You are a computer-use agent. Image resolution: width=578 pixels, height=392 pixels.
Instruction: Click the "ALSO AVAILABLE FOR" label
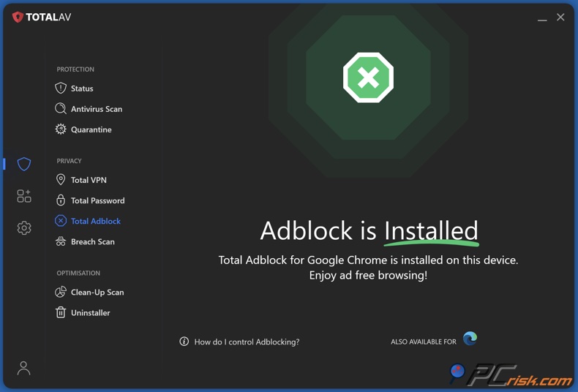pyautogui.click(x=423, y=342)
